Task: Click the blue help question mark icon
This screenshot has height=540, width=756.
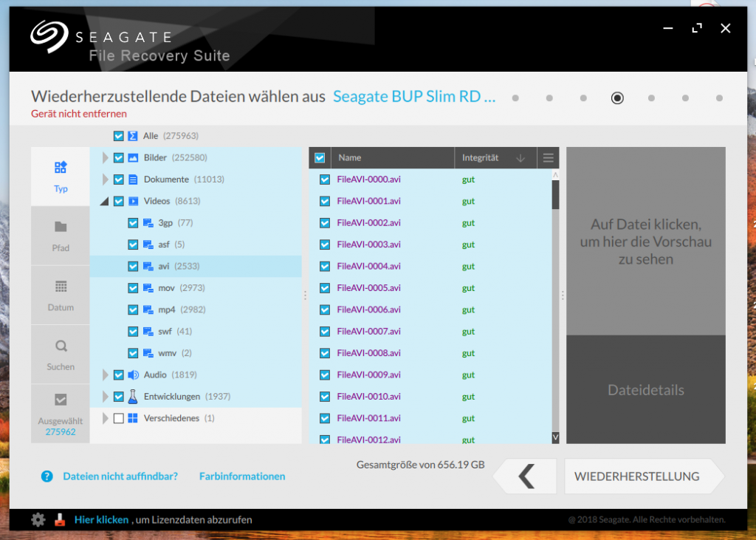Action: (47, 476)
